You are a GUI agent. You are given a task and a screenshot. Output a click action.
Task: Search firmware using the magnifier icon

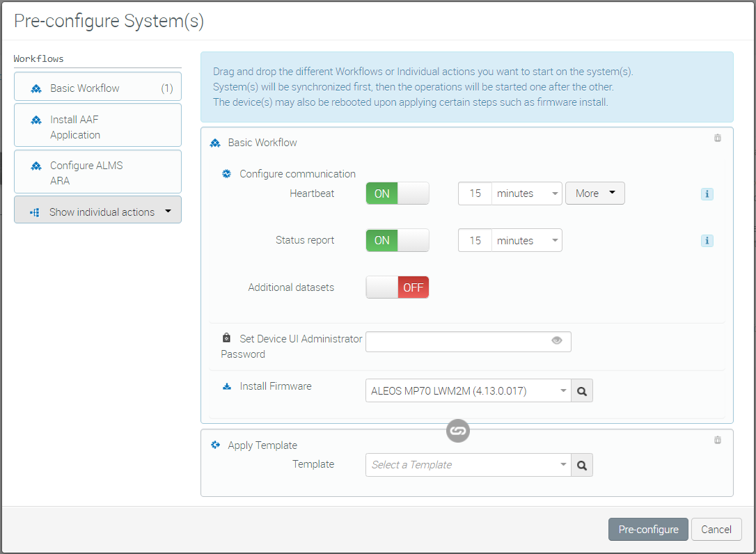tap(582, 391)
